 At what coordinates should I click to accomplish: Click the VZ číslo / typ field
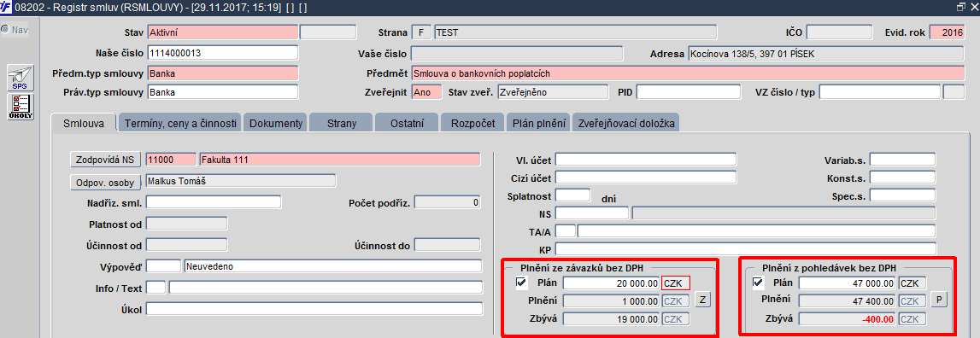[x=880, y=92]
